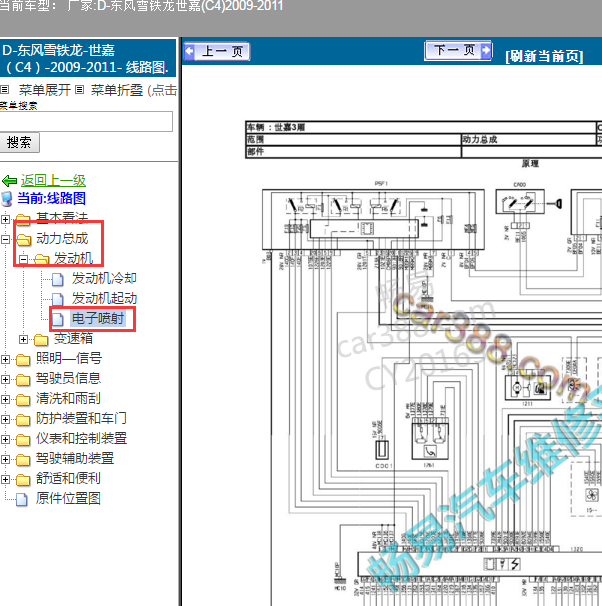Open the 防护装置和车门 folder label
This screenshot has height=606, width=602.
pyautogui.click(x=81, y=419)
